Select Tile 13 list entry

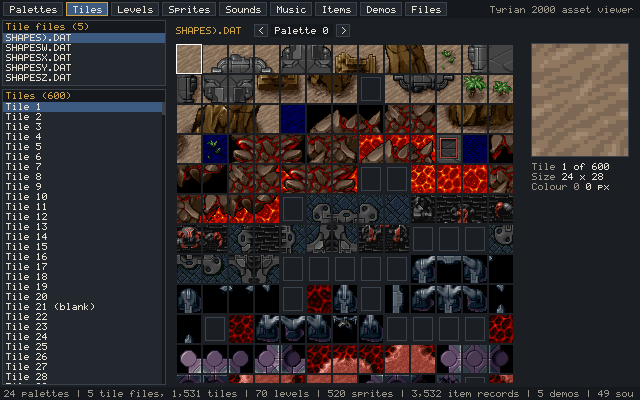[82, 227]
